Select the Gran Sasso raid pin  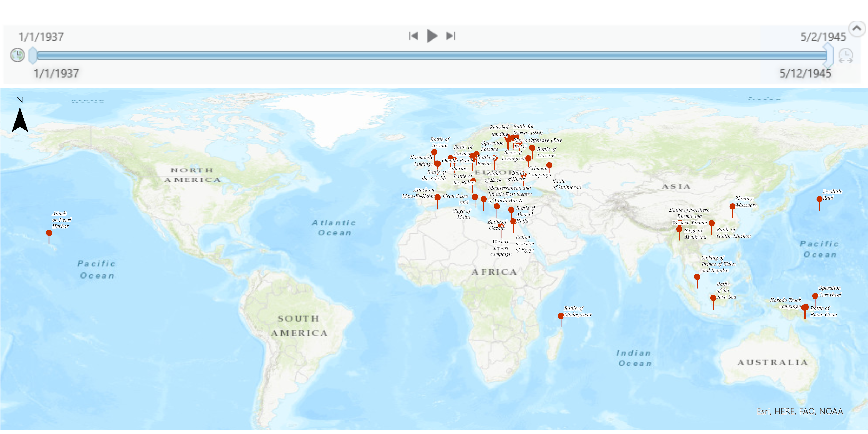(x=475, y=201)
